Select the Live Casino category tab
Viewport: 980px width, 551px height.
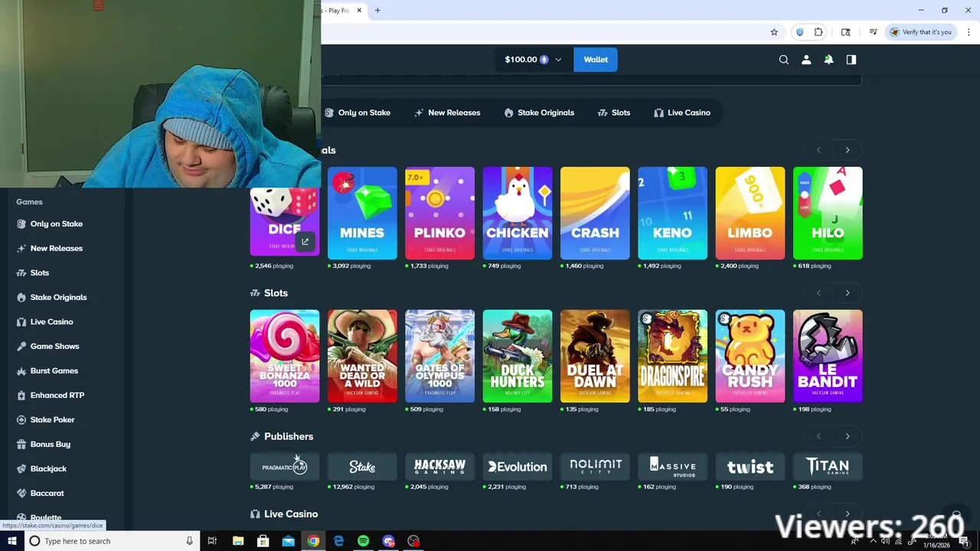pos(682,112)
